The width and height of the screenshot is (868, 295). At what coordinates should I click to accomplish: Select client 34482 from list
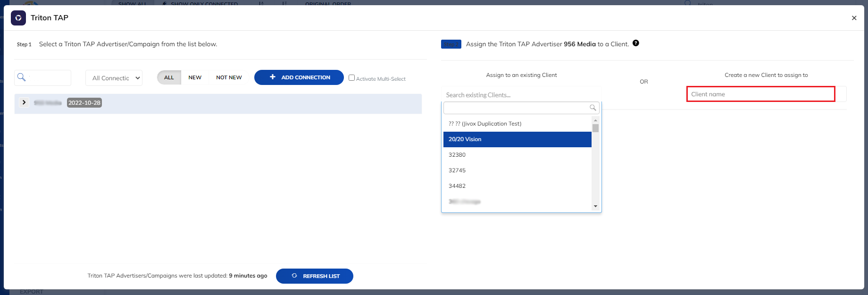(517, 186)
